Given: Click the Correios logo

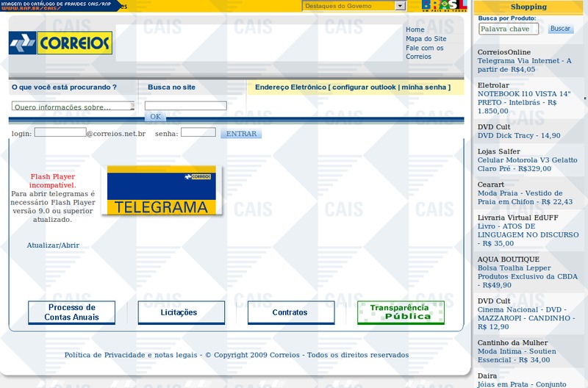Looking at the screenshot, I should 60,43.
